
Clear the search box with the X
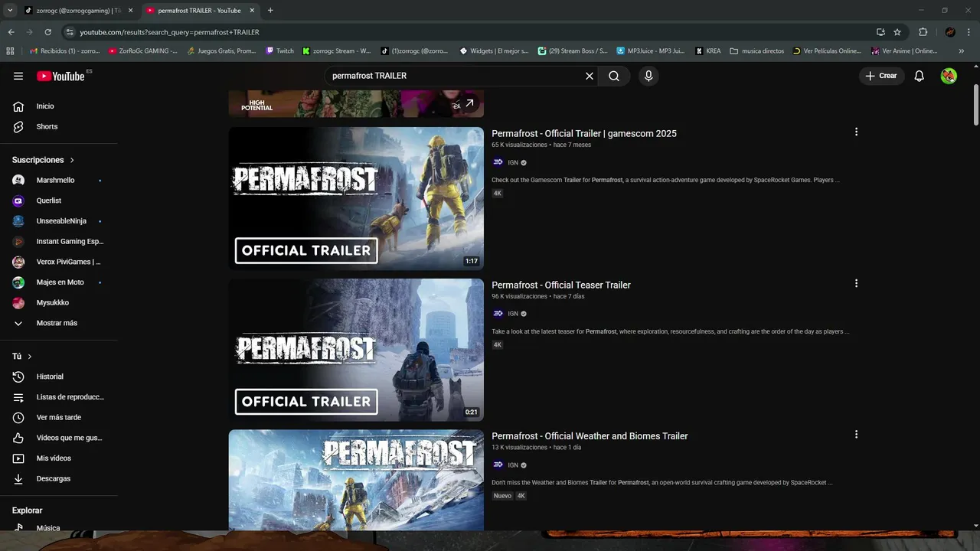[590, 76]
